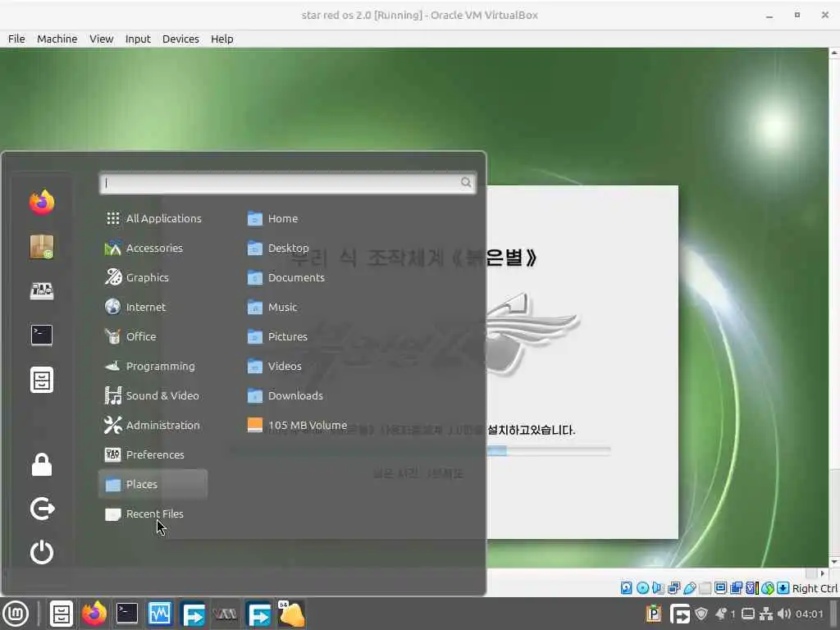Select the Accessories category
The width and height of the screenshot is (840, 630).
pos(153,248)
